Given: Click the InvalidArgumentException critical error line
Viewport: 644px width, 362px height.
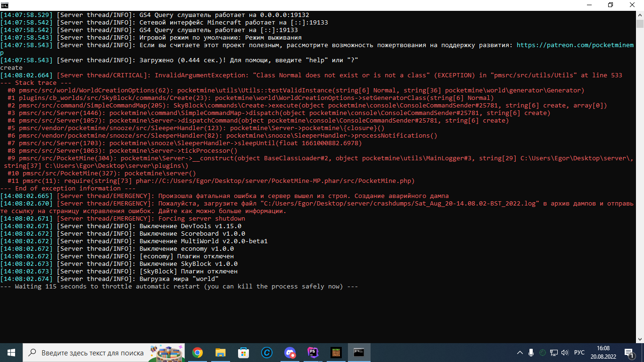Looking at the screenshot, I should click(x=311, y=75).
